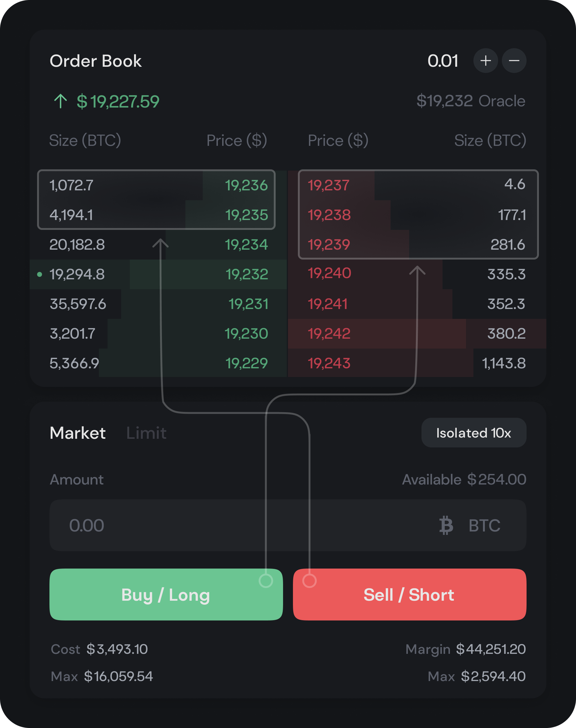Click the minus icon to decrease tick size
This screenshot has height=728, width=576.
[x=514, y=61]
